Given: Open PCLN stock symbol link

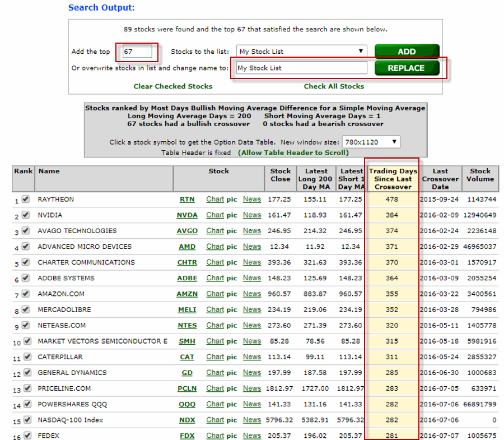Looking at the screenshot, I should point(187,388).
